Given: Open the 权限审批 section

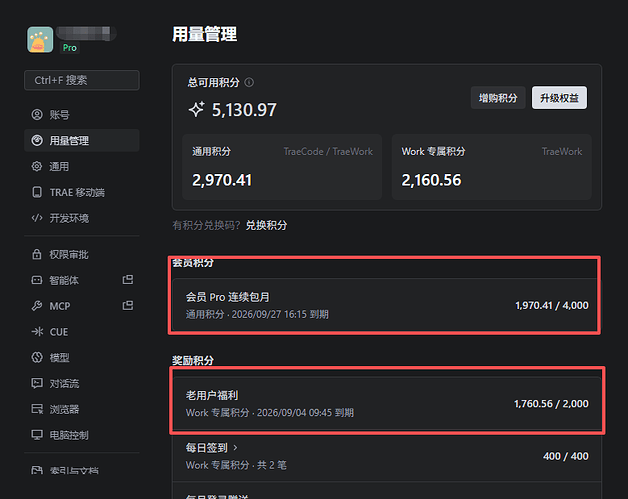Looking at the screenshot, I should pos(82,254).
